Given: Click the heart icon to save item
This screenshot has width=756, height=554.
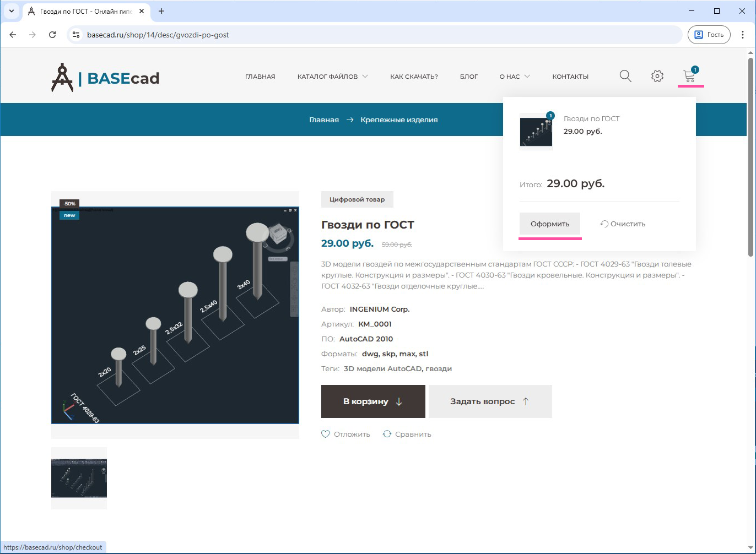Looking at the screenshot, I should (x=326, y=434).
